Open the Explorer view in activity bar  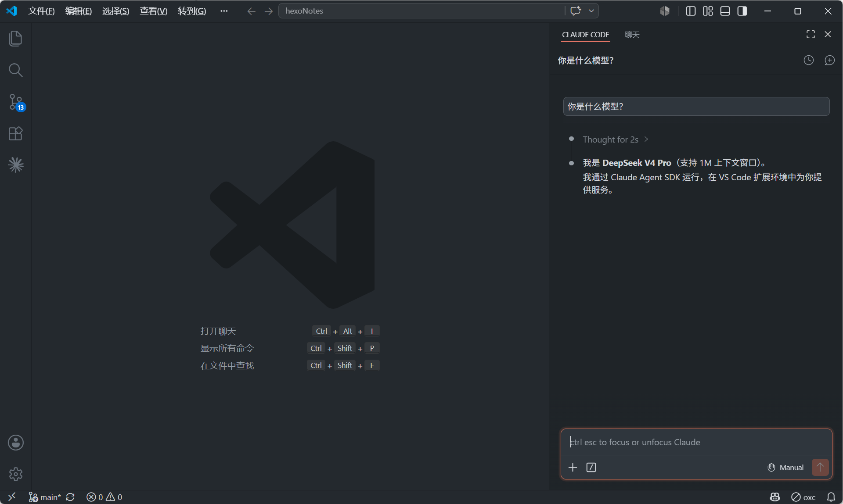pos(15,39)
